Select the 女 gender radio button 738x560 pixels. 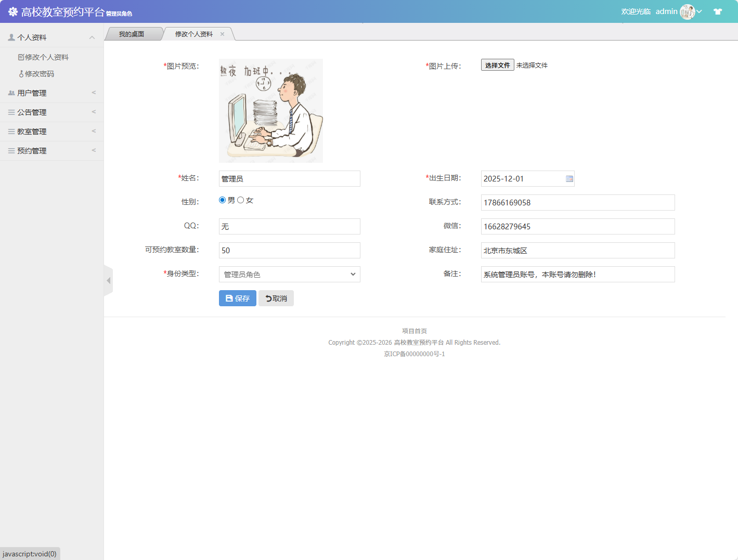coord(241,199)
